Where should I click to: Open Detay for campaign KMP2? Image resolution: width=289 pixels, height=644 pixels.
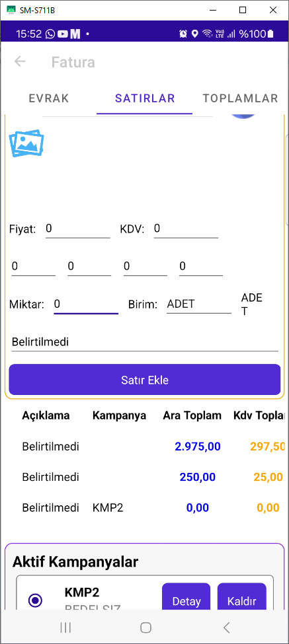coord(186,601)
